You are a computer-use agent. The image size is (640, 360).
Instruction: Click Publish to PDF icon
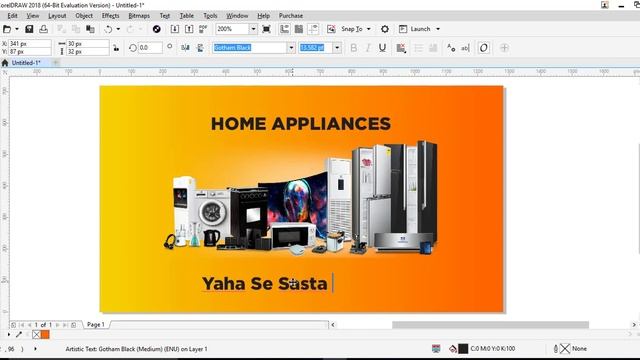(x=203, y=29)
